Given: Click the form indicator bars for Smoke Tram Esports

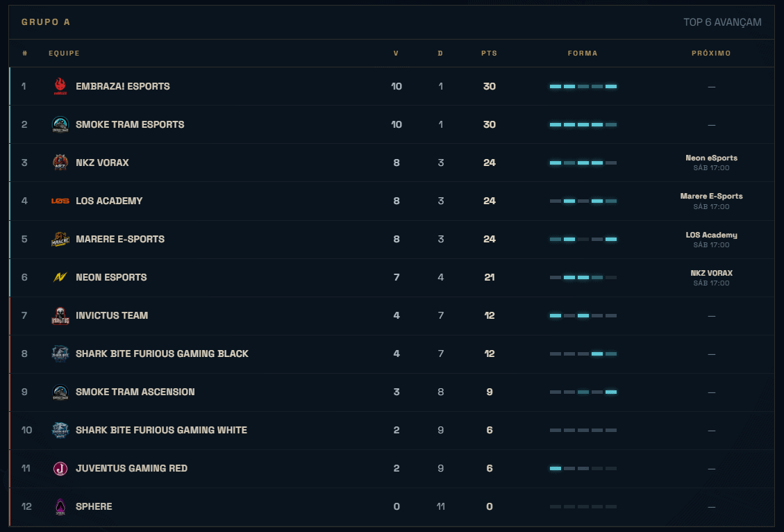Looking at the screenshot, I should [x=583, y=124].
